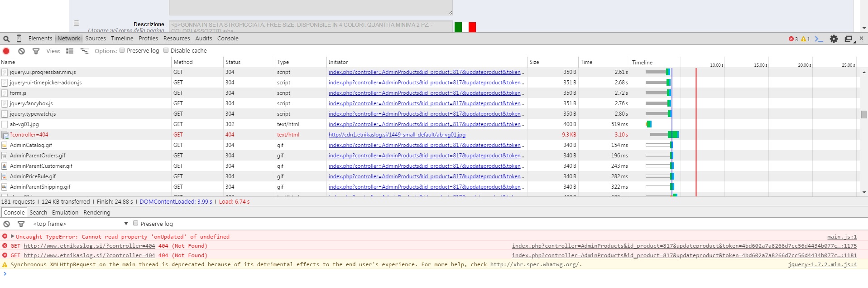This screenshot has width=868, height=288.
Task: Click the AdminCatalog.gif file icon
Action: point(5,145)
